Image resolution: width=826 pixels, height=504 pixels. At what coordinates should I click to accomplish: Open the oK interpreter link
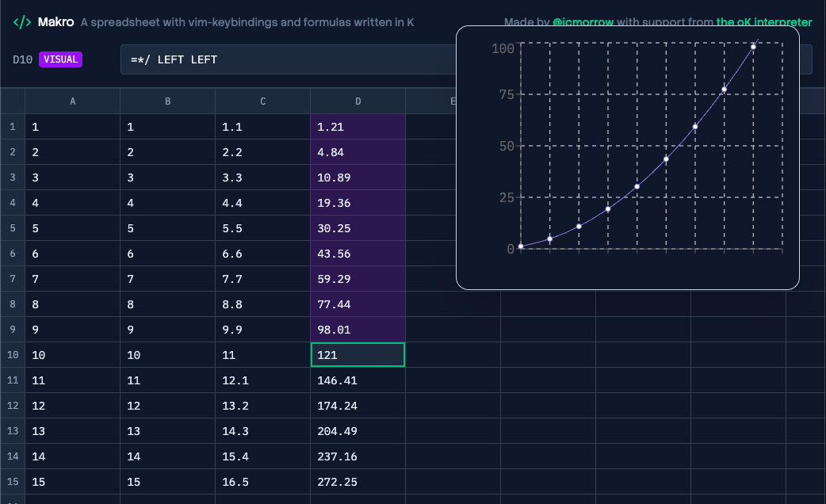pos(764,22)
